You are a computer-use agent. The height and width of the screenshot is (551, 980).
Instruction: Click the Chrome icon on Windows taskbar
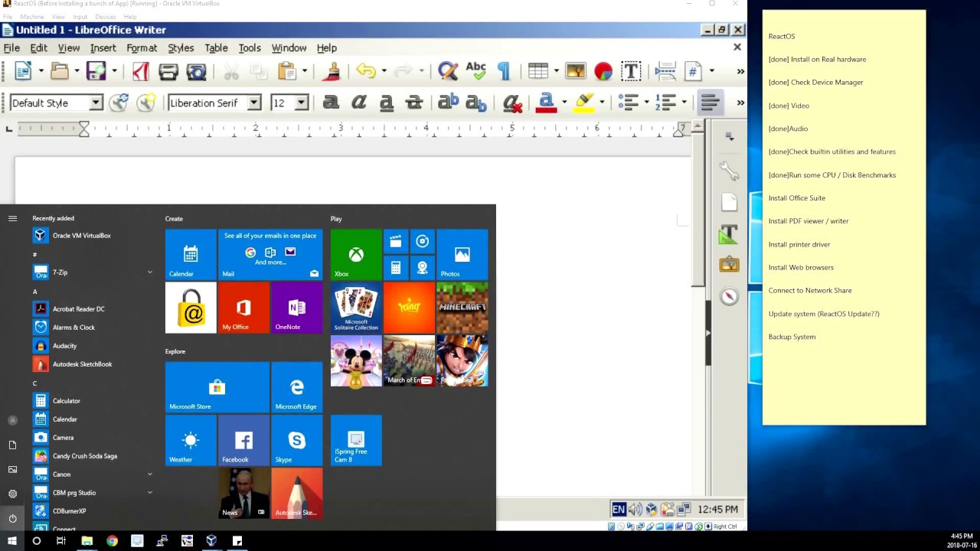(x=112, y=540)
